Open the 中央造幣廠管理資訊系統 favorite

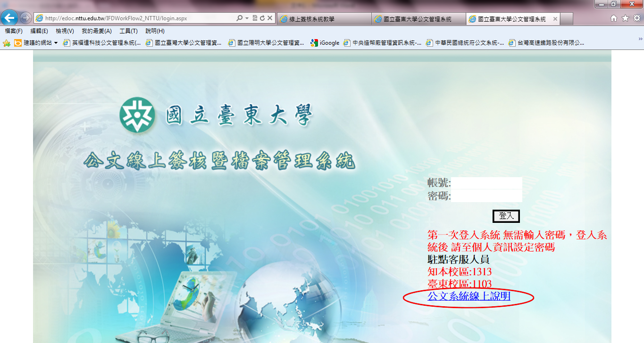[x=383, y=43]
